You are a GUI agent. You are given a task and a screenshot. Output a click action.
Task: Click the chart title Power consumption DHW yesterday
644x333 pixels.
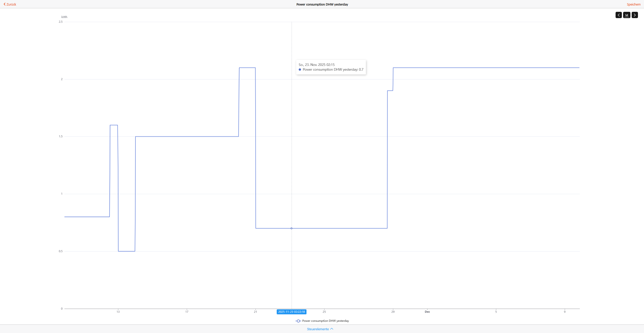tap(322, 4)
